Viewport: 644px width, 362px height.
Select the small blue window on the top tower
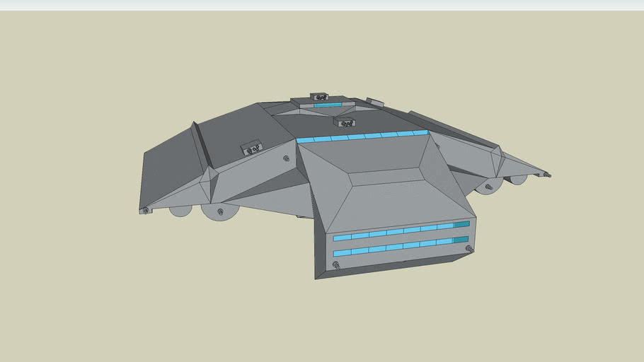click(x=328, y=105)
